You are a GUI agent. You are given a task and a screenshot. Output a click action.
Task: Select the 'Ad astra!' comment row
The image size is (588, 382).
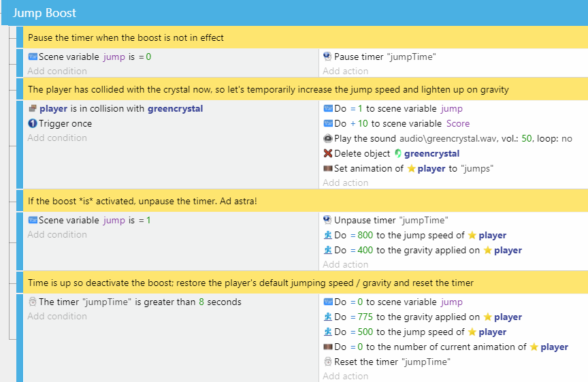[x=306, y=201]
